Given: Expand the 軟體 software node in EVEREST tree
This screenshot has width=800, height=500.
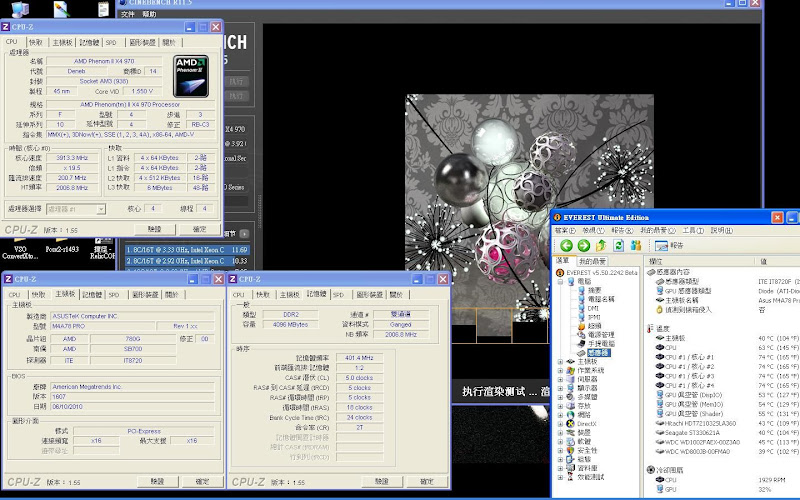Looking at the screenshot, I should 560,441.
